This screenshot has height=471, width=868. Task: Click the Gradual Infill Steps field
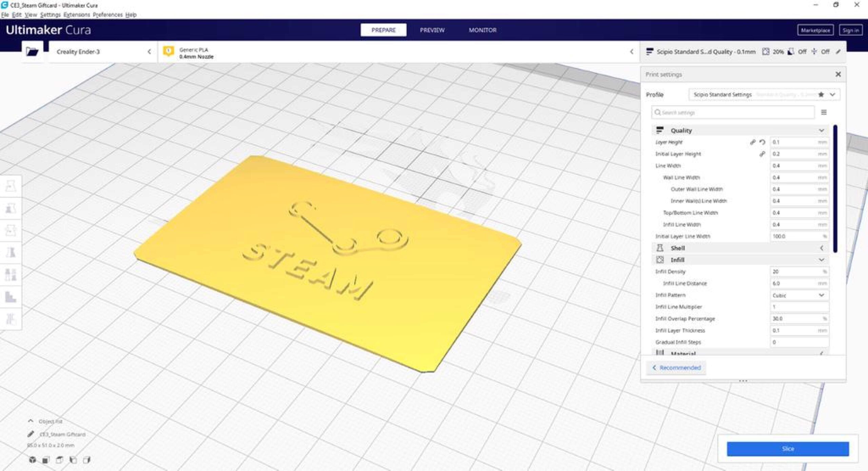(800, 342)
